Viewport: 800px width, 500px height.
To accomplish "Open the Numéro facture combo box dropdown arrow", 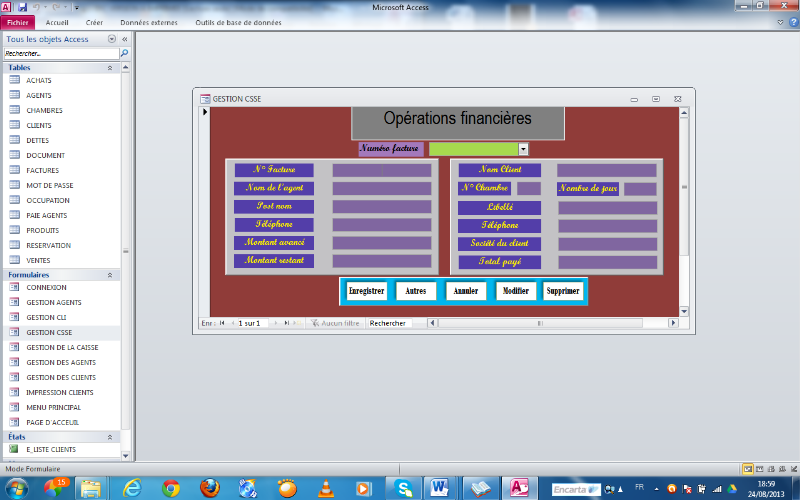I will tap(523, 149).
